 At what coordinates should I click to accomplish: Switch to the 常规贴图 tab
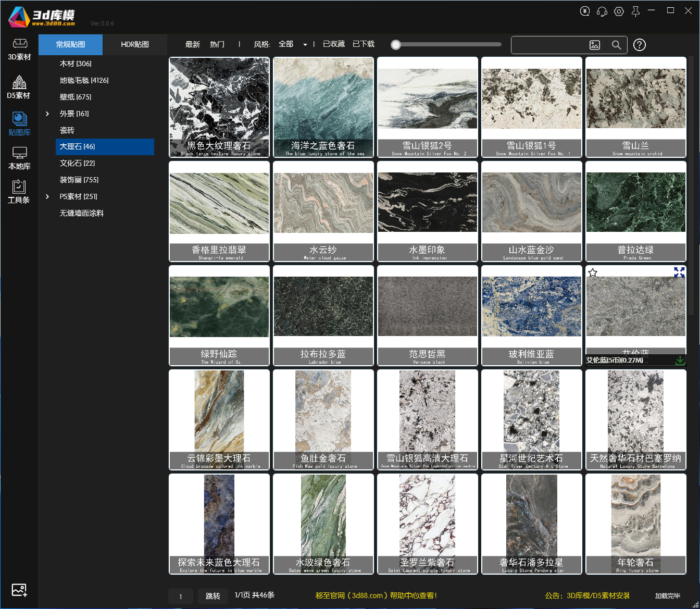[70, 45]
